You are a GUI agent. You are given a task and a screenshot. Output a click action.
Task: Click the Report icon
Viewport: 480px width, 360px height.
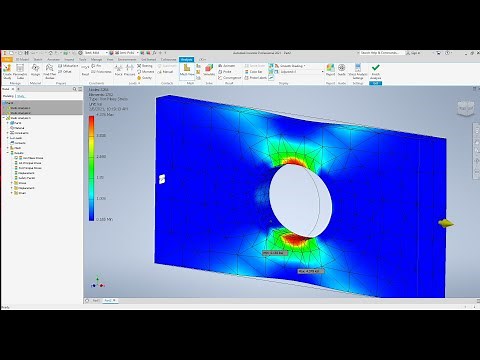pyautogui.click(x=330, y=71)
